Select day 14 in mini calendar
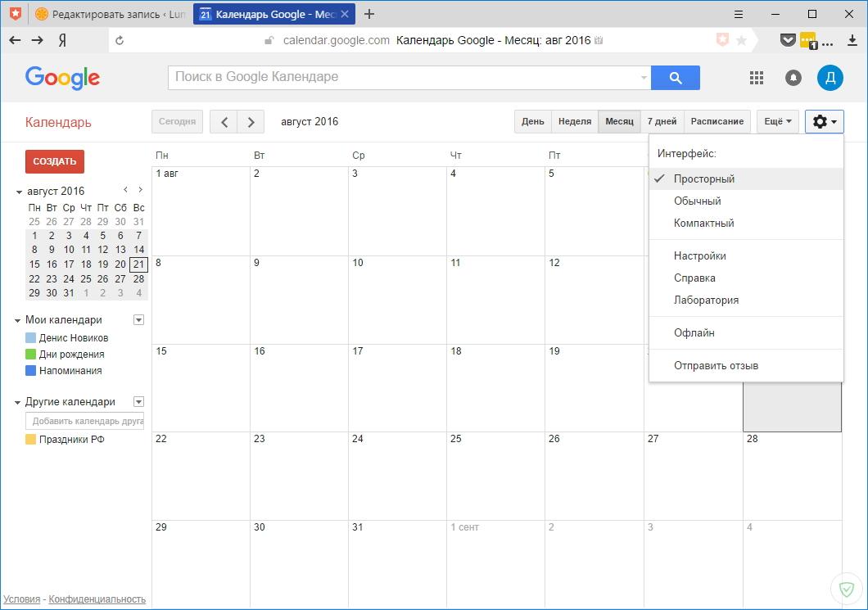Viewport: 868px width, 610px height. [x=138, y=250]
